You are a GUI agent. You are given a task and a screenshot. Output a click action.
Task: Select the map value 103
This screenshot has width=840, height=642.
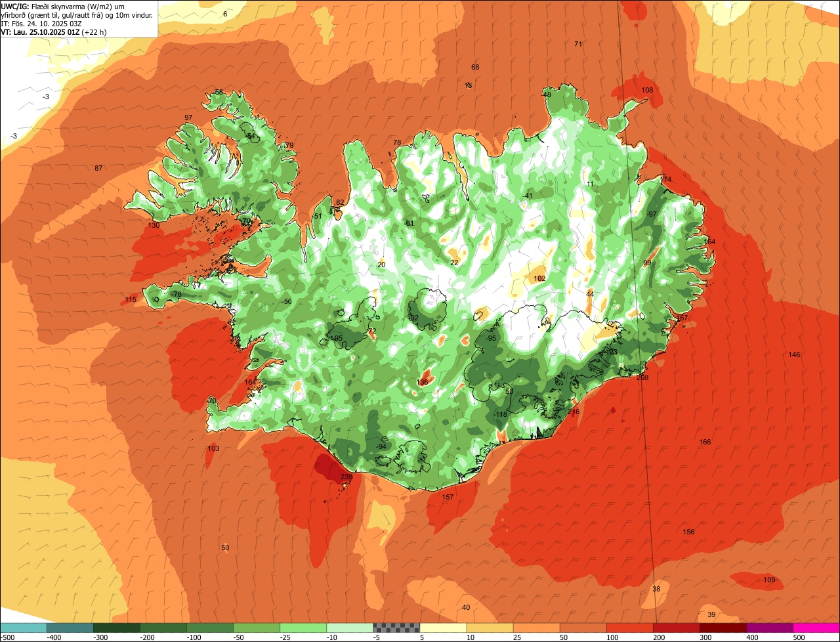tap(213, 449)
